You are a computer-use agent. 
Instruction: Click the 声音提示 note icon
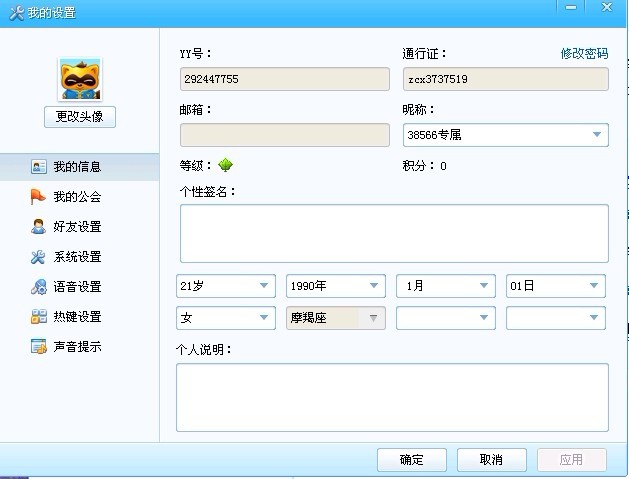click(39, 347)
